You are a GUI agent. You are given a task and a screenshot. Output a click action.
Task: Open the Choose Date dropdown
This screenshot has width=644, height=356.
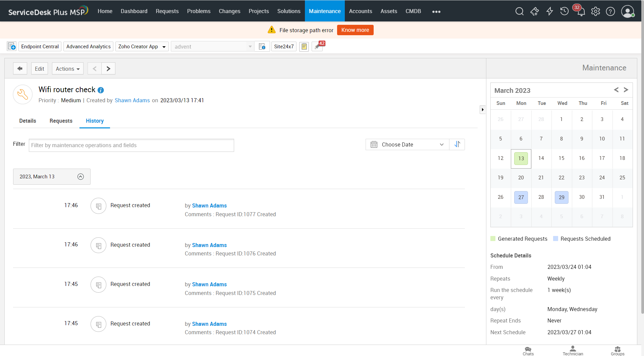coord(407,144)
